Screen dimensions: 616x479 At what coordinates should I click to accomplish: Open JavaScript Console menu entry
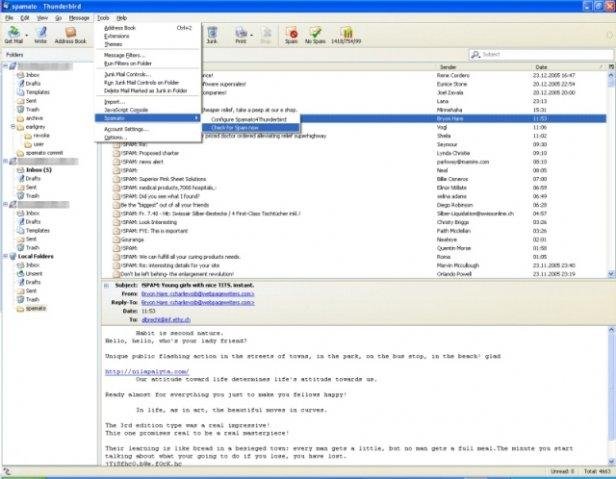[x=148, y=110]
